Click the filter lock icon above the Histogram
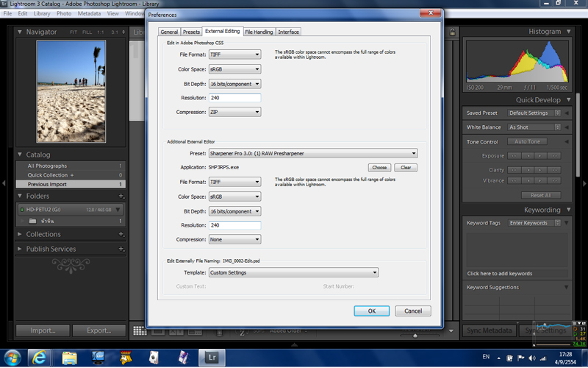This screenshot has width=588, height=368. tap(452, 32)
